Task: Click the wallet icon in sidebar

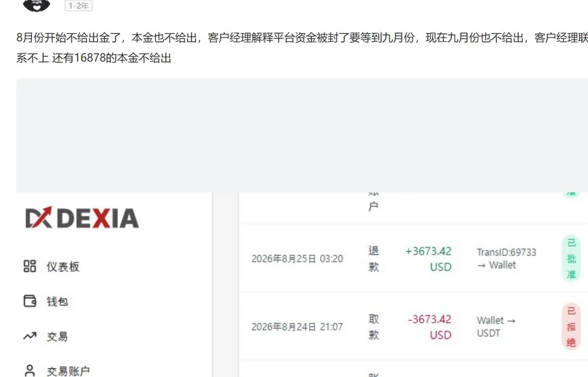Action: tap(30, 301)
